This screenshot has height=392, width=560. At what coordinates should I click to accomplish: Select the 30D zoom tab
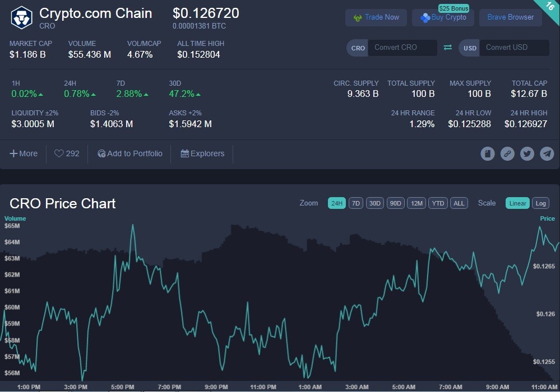pos(374,203)
